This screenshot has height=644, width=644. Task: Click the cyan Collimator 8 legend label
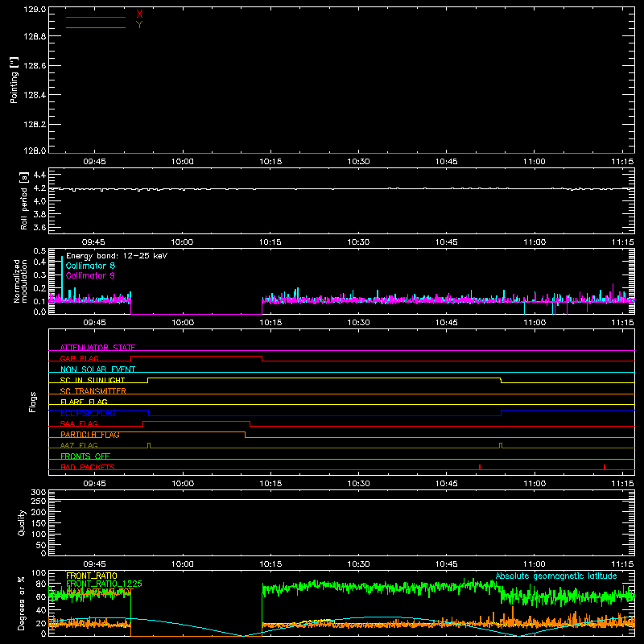click(x=90, y=266)
